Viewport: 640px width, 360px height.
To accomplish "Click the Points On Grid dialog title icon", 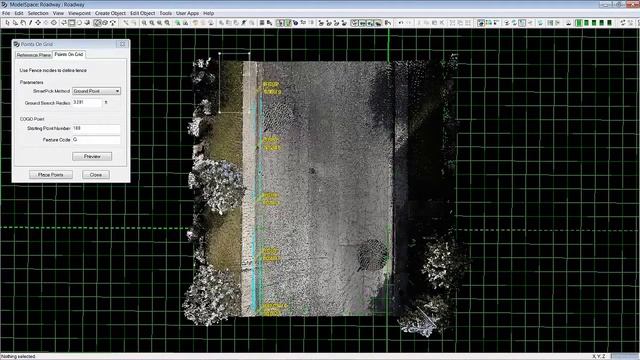I will click(x=17, y=44).
